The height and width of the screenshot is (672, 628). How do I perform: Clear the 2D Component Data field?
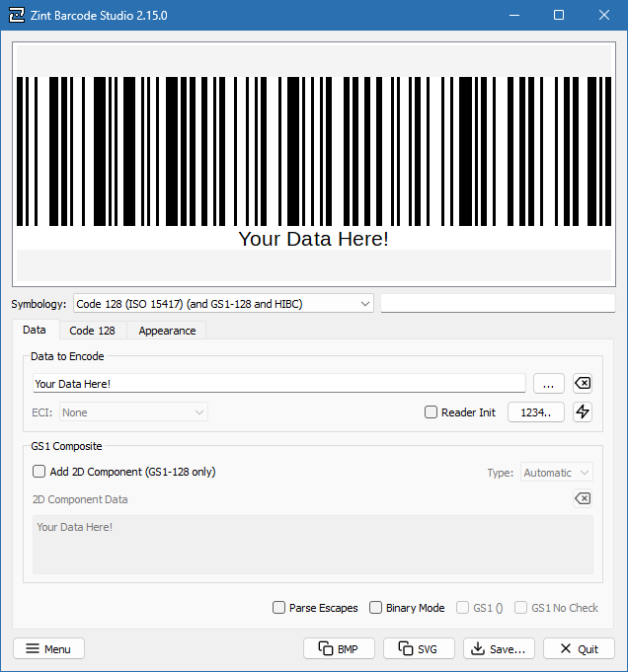coord(583,498)
